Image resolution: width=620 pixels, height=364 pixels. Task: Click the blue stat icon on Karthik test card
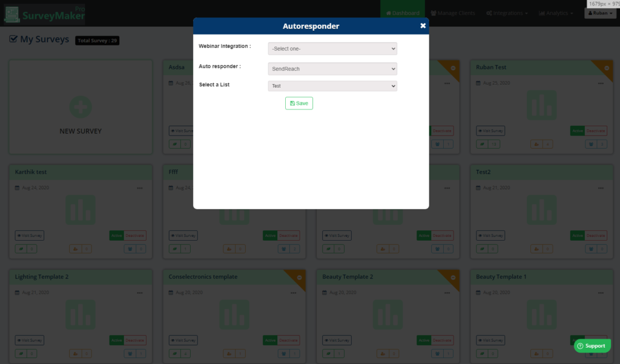130,249
